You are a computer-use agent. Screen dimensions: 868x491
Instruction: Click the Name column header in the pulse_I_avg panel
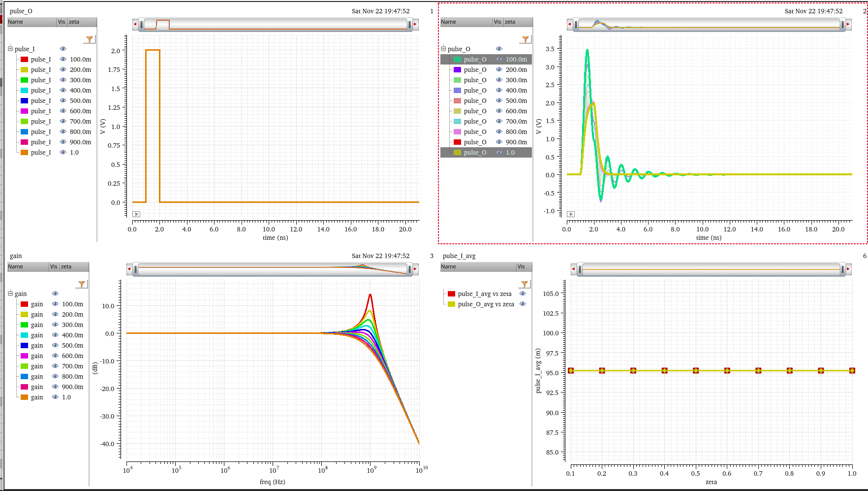click(477, 266)
